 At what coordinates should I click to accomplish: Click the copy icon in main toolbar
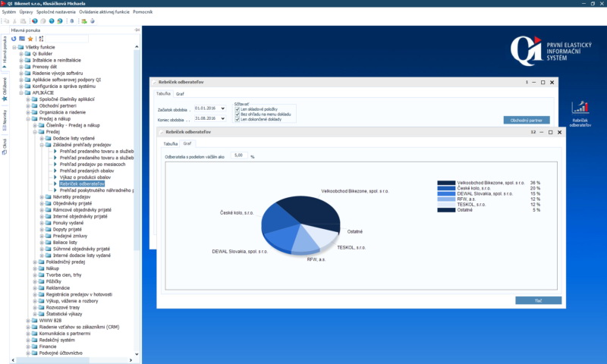pos(6,21)
